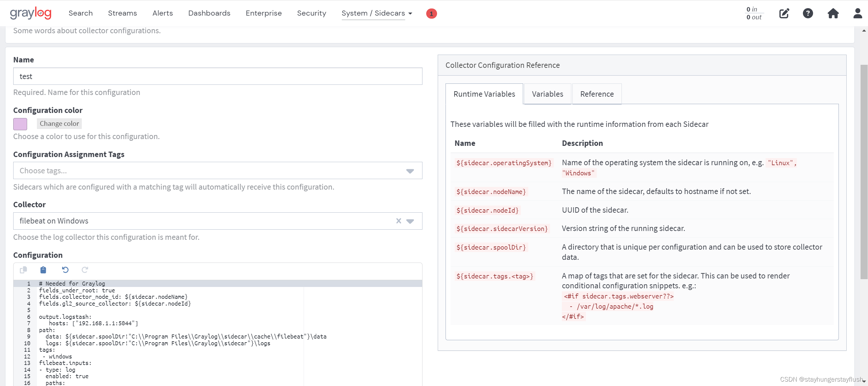Click the ${sidecar.nodeId} variable in the table

tap(487, 211)
